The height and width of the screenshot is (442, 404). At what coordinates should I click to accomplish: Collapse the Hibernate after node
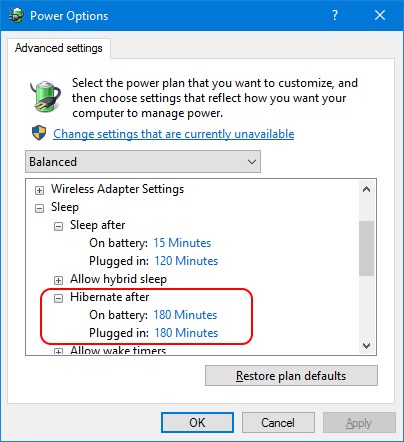tap(58, 298)
